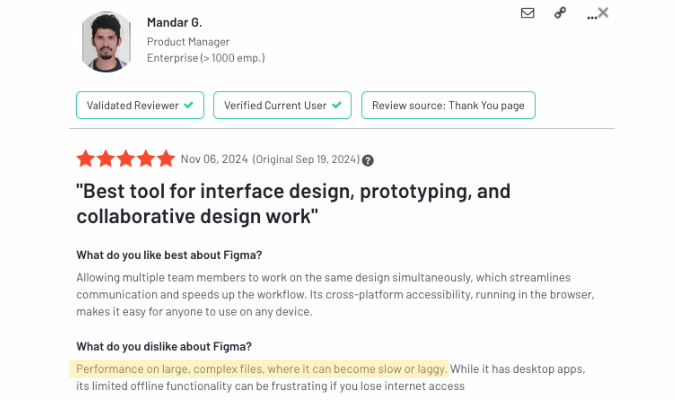Image resolution: width=675 pixels, height=400 pixels.
Task: Click the third orange rating star
Action: [x=126, y=159]
